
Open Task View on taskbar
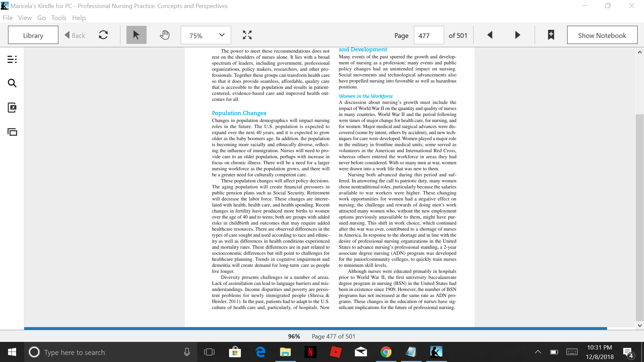[x=209, y=352]
